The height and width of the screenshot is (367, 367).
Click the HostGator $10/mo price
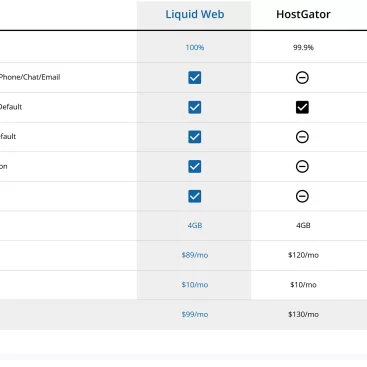pos(303,285)
